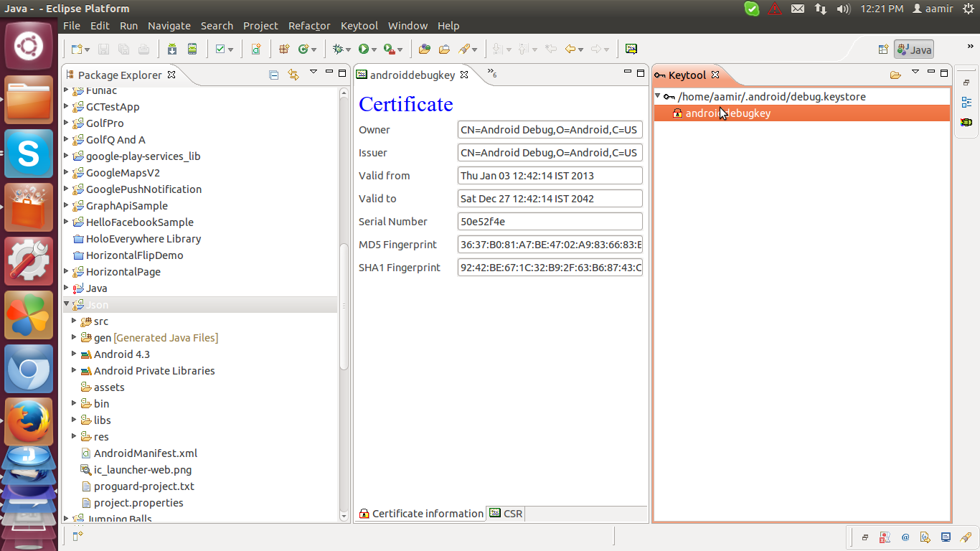Click the green Run button icon
This screenshot has height=551, width=980.
pos(364,49)
